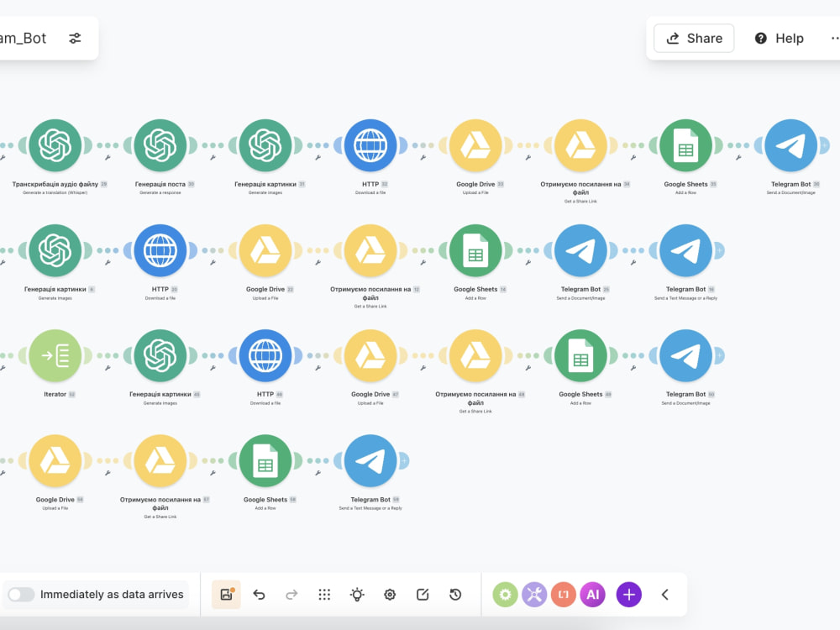The height and width of the screenshot is (630, 840).
Task: Select Google Drive 56 module
Action: click(x=55, y=460)
